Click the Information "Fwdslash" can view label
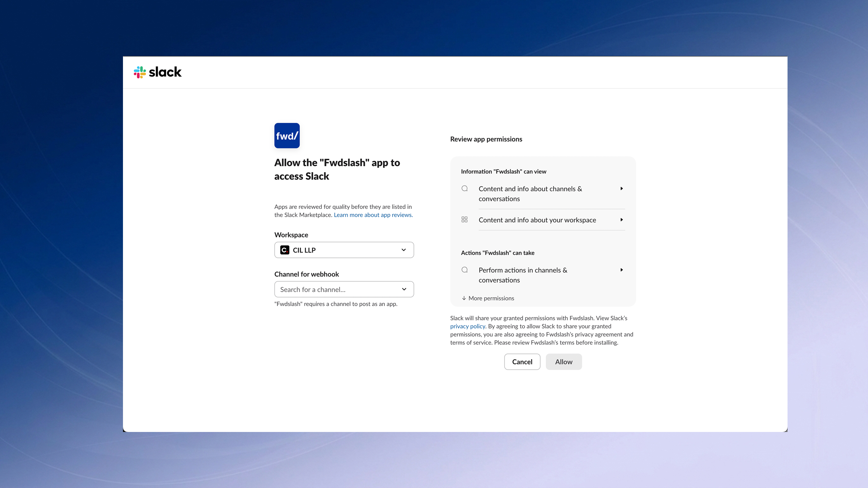The image size is (868, 488). tap(503, 171)
